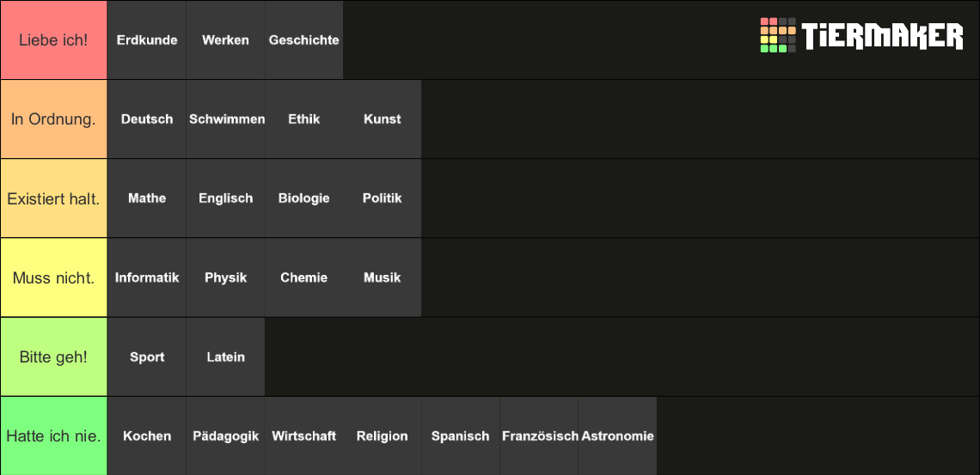Click the TIERMAKER logo text
The image size is (980, 475).
pyautogui.click(x=883, y=35)
